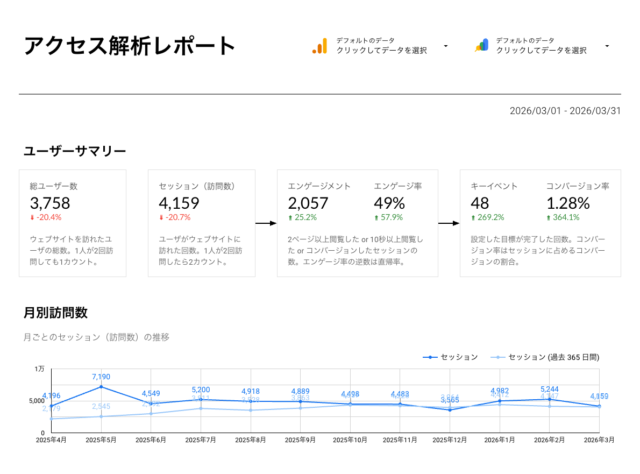This screenshot has width=640, height=474.
Task: Click the 2025年7月 axis label
Action: click(x=200, y=440)
